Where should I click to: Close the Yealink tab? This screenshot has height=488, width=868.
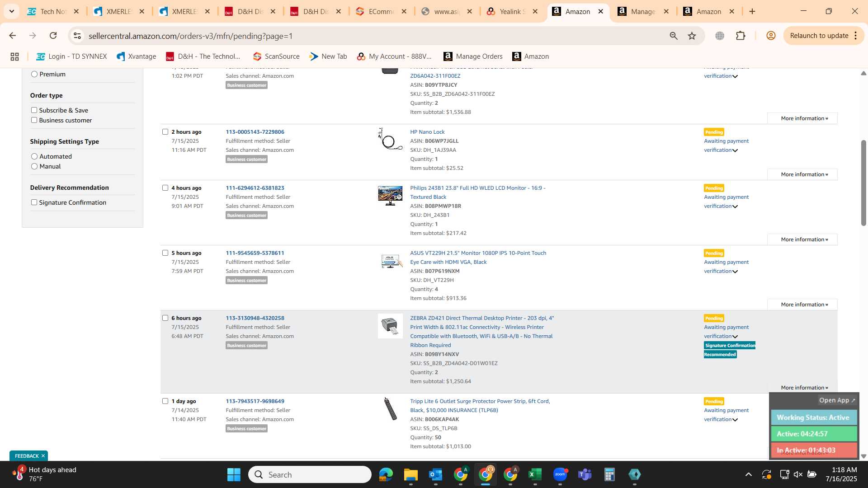(535, 11)
